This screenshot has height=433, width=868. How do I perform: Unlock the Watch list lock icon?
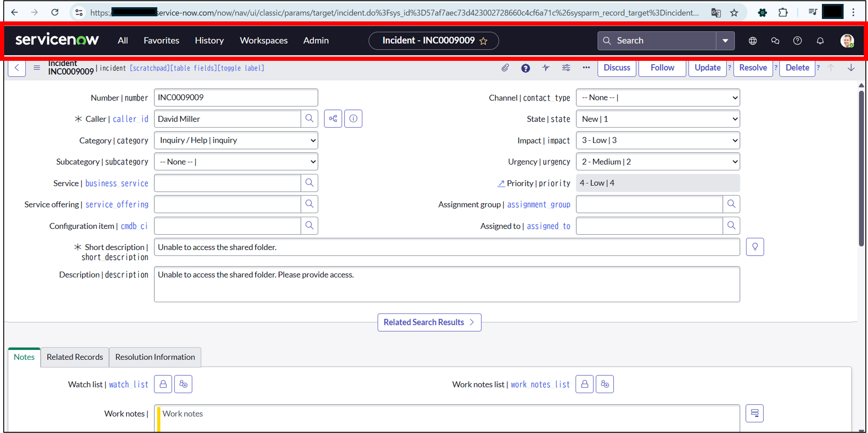[x=163, y=384]
